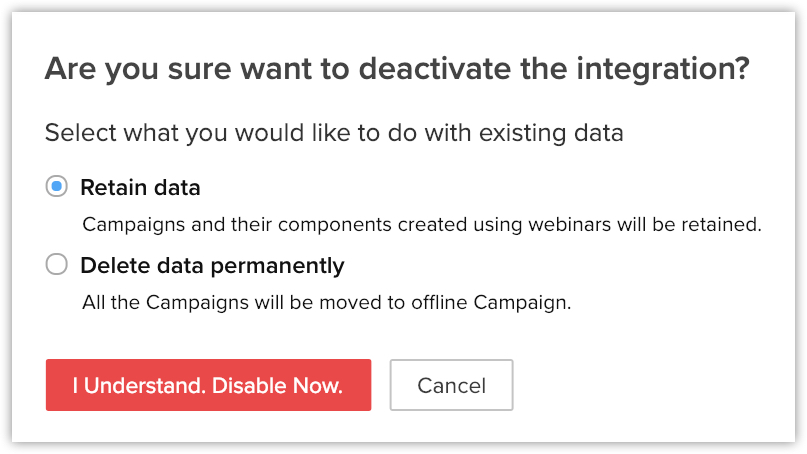Click the description under Retain data

421,224
